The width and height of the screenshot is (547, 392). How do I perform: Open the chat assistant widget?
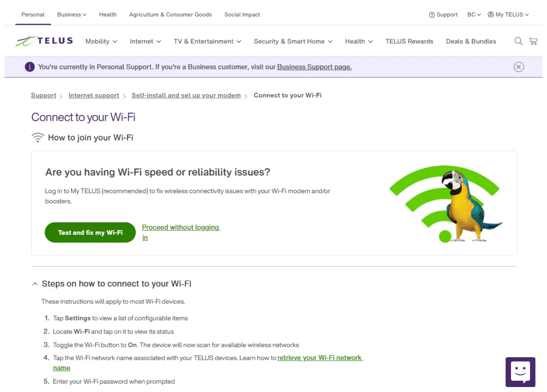click(521, 372)
